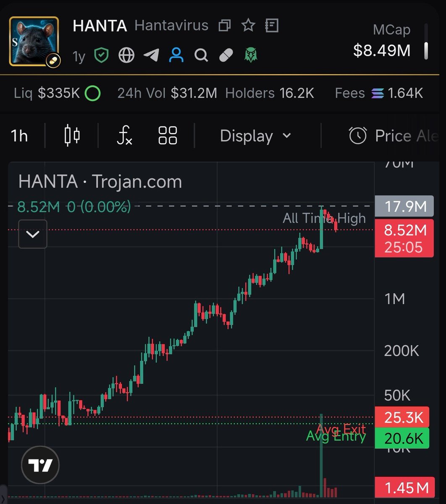Favorite HANTA with the star icon
This screenshot has width=446, height=504.
pos(249,26)
